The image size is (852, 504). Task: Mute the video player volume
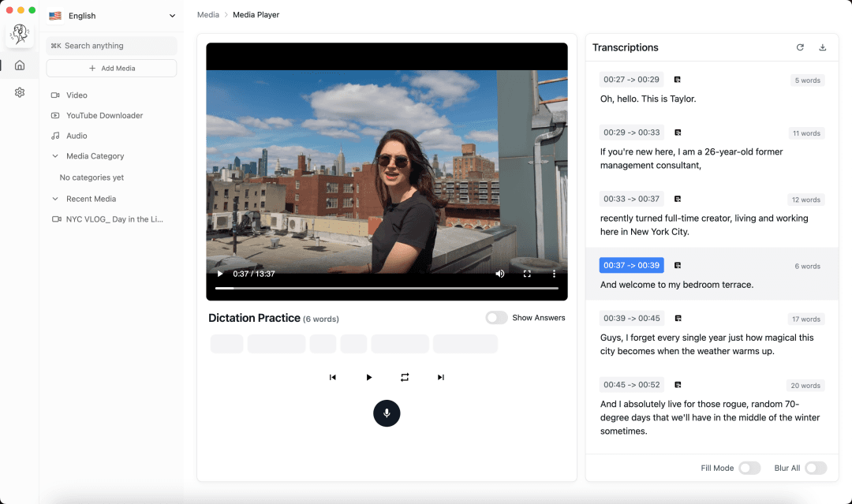tap(500, 274)
